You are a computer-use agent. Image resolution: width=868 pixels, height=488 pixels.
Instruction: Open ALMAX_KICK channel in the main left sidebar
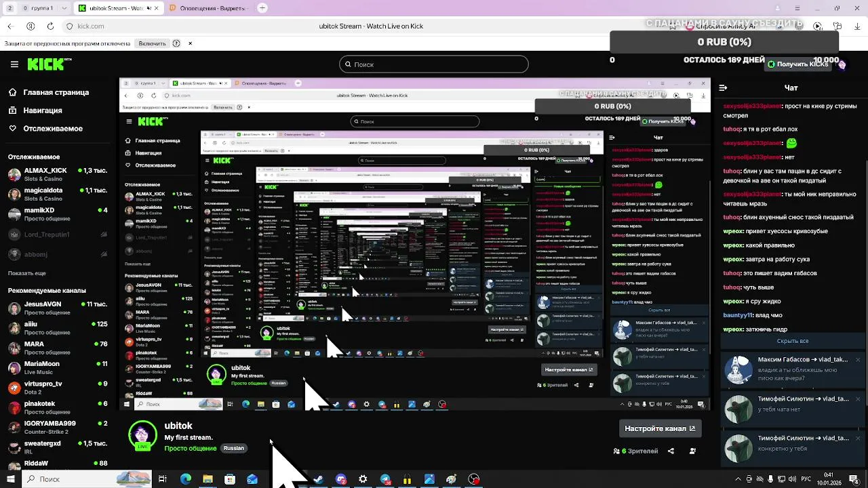(58, 174)
